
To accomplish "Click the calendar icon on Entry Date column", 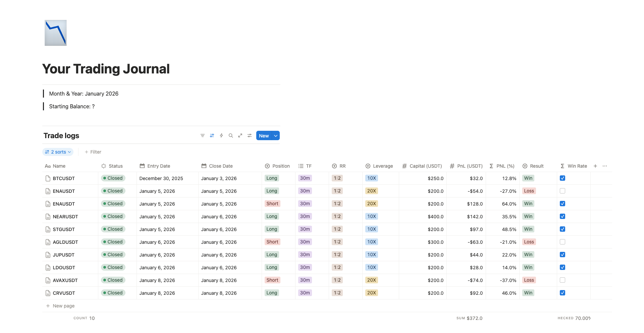I will pyautogui.click(x=142, y=166).
